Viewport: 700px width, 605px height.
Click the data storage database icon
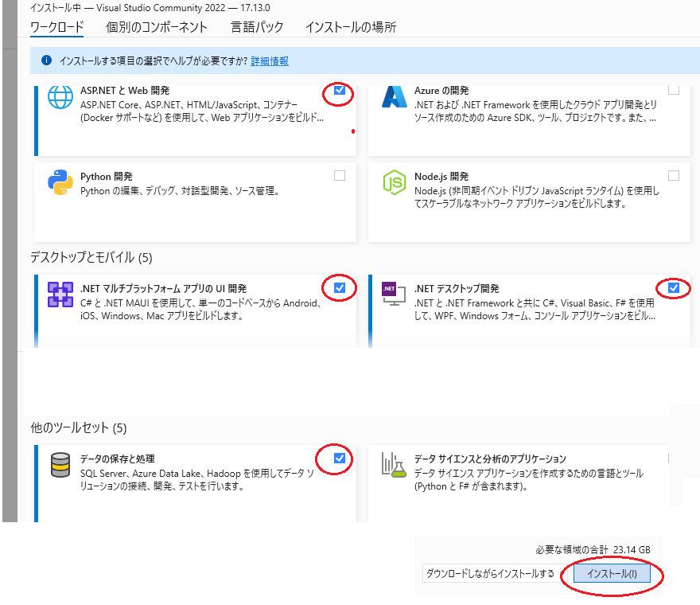(60, 465)
